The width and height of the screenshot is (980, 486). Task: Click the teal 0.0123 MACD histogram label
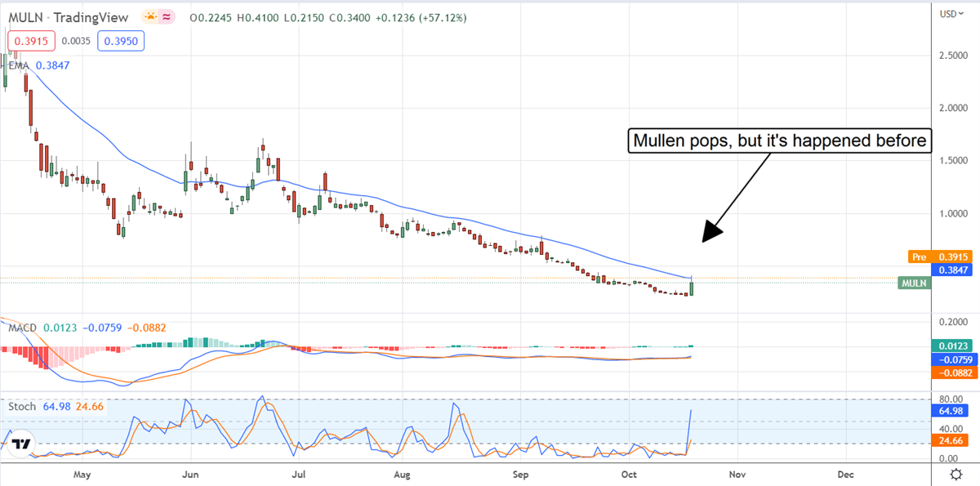coord(951,346)
